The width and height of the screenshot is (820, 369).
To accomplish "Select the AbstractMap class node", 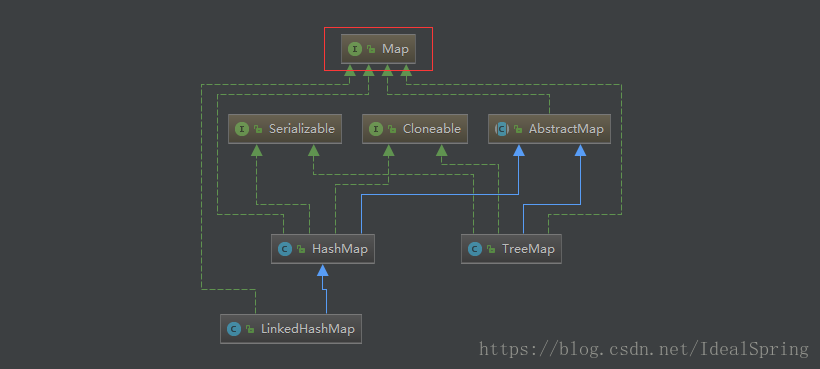I will point(550,129).
